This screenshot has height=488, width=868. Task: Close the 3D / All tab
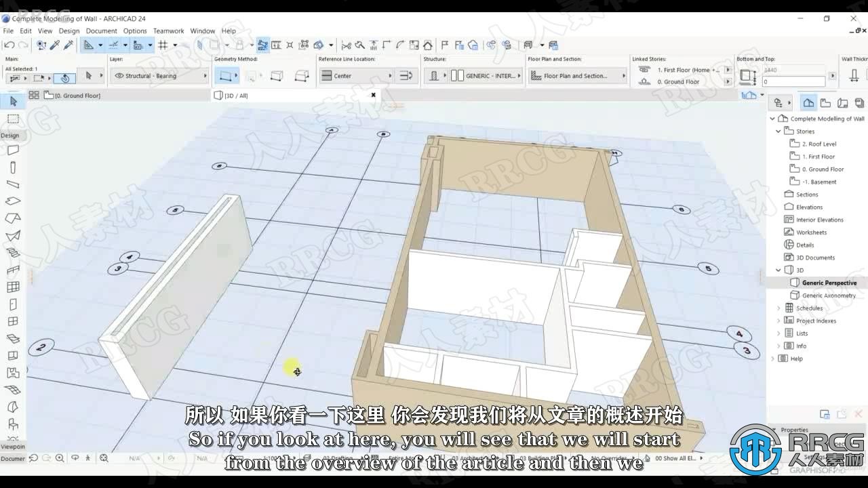[x=373, y=95]
